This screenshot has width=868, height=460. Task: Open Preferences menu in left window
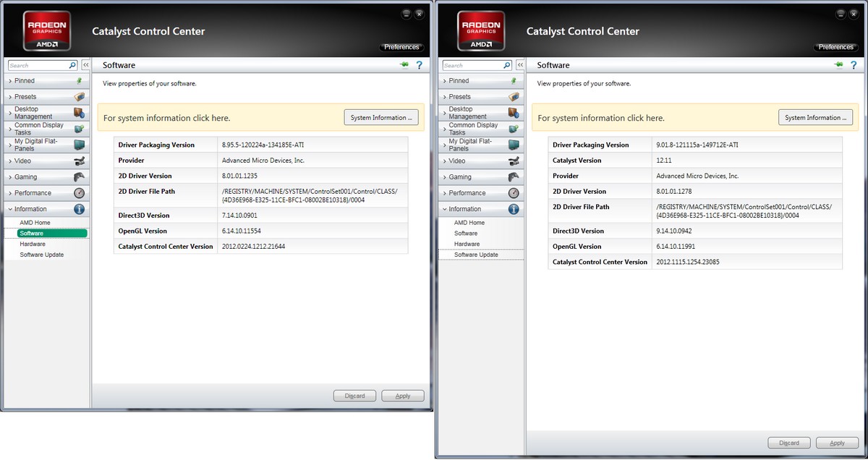click(401, 47)
